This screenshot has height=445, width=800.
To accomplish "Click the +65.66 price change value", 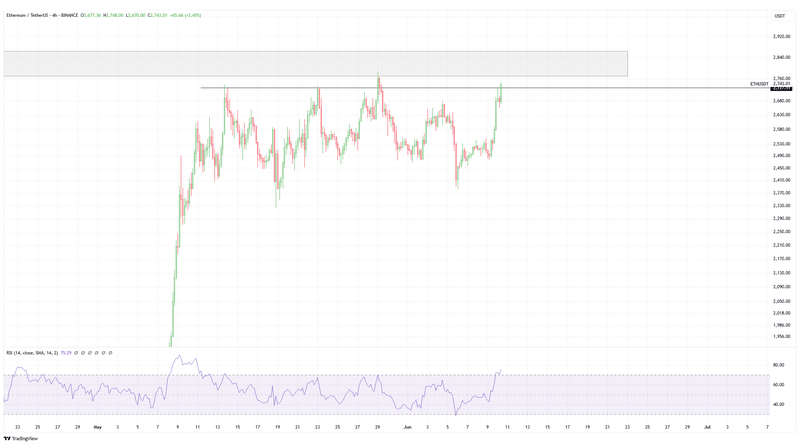I will pyautogui.click(x=178, y=15).
